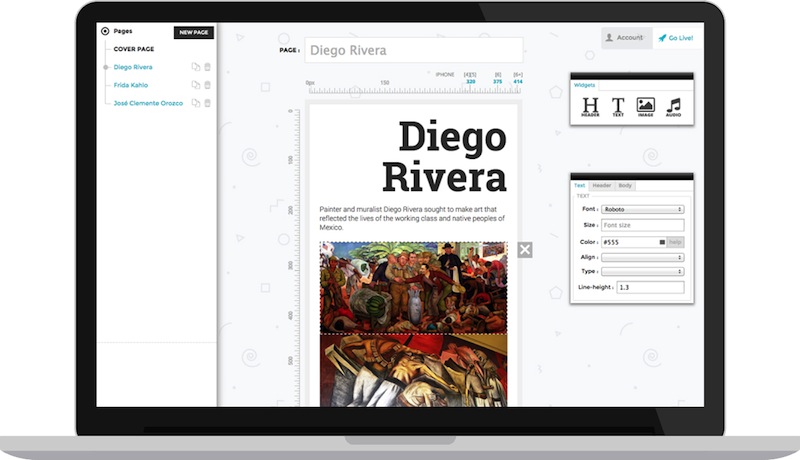Screen dimensions: 800x460
Task: Click the Pages panel title
Action: (x=122, y=31)
